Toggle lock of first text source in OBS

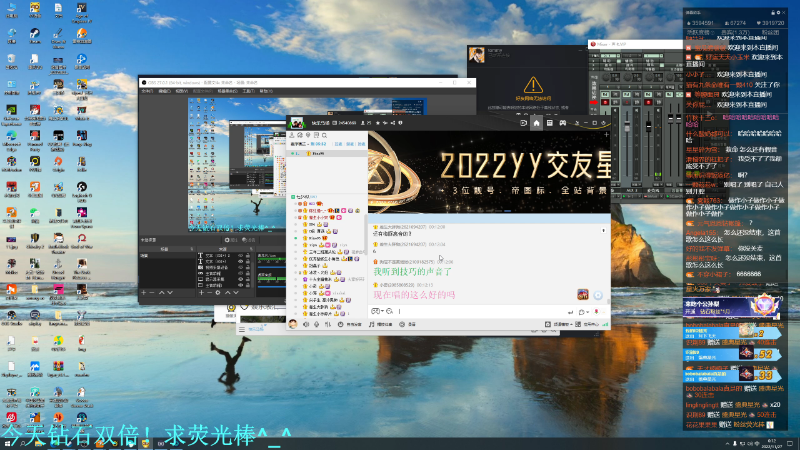coord(248,256)
